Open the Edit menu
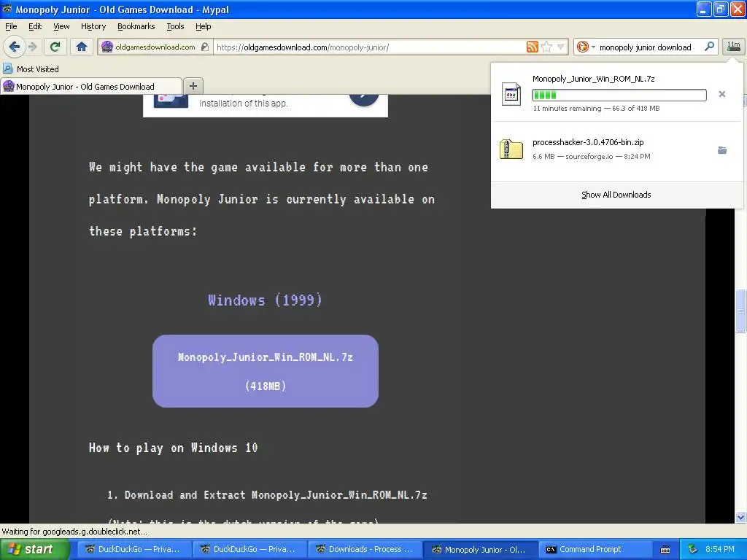Viewport: 747px width, 560px height. click(35, 26)
